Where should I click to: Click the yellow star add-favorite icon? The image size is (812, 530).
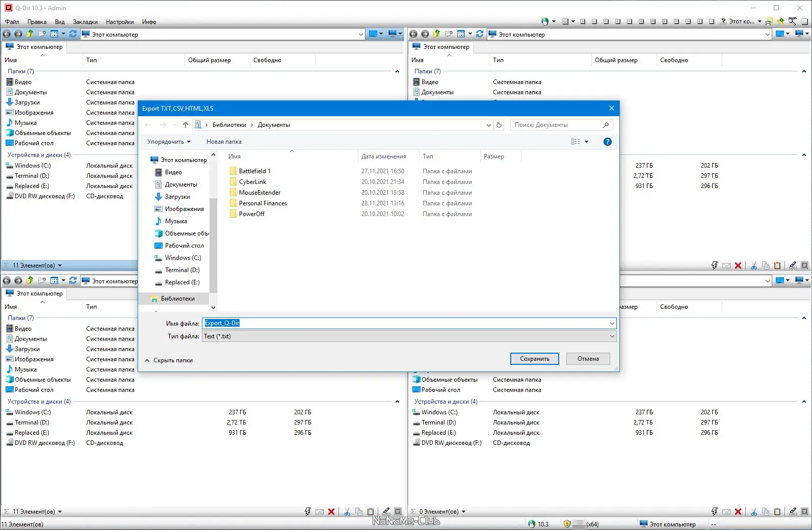(x=780, y=21)
